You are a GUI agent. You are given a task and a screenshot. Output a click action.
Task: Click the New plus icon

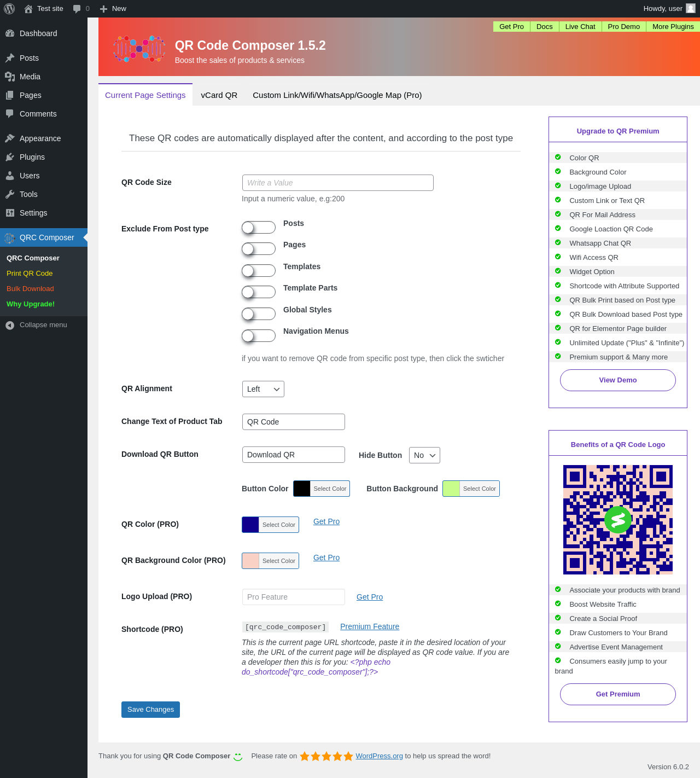point(103,9)
